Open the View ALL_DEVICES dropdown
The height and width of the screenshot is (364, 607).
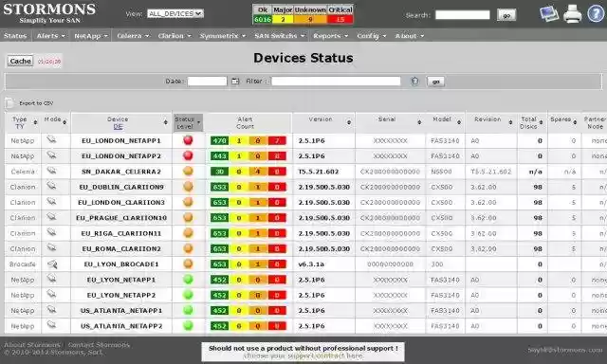pyautogui.click(x=175, y=14)
